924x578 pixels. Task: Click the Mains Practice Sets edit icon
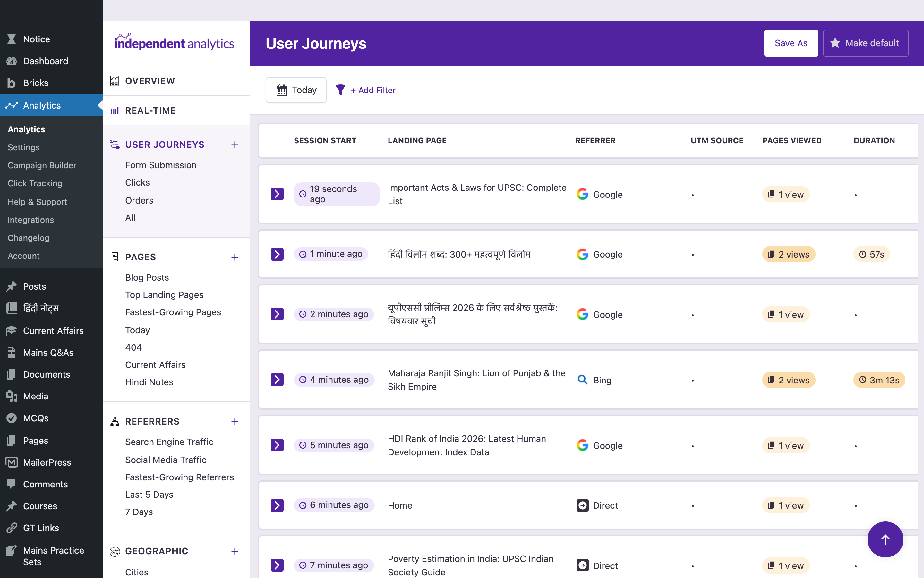click(12, 550)
